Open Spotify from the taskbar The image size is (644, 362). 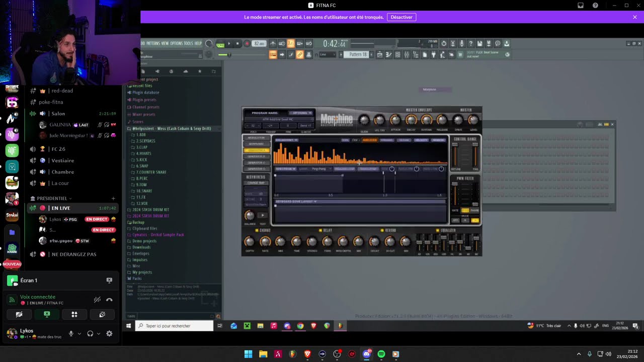381,354
